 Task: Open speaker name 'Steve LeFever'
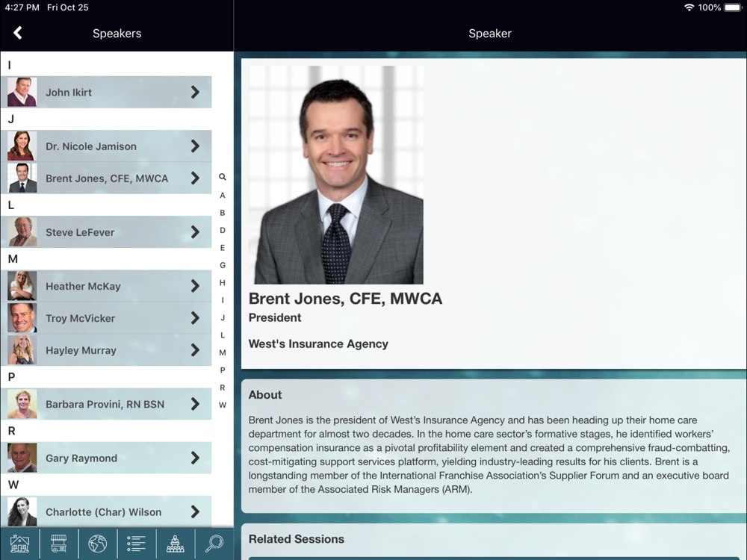click(80, 232)
